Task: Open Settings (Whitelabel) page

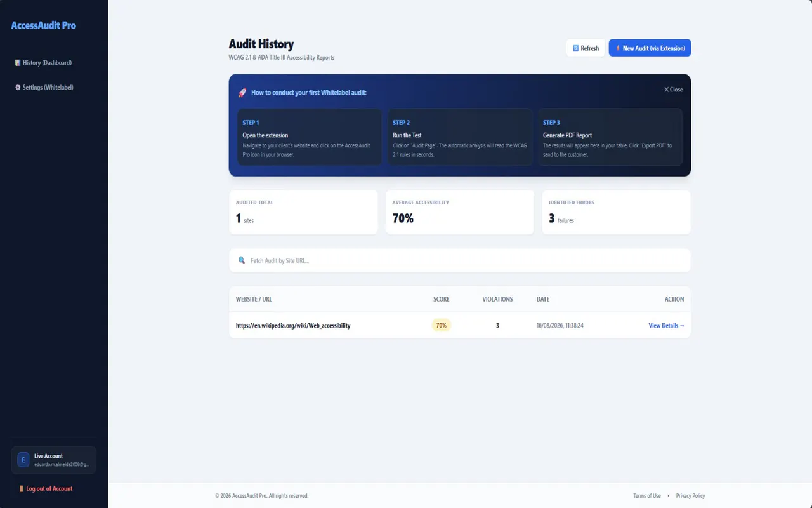Action: (x=44, y=87)
